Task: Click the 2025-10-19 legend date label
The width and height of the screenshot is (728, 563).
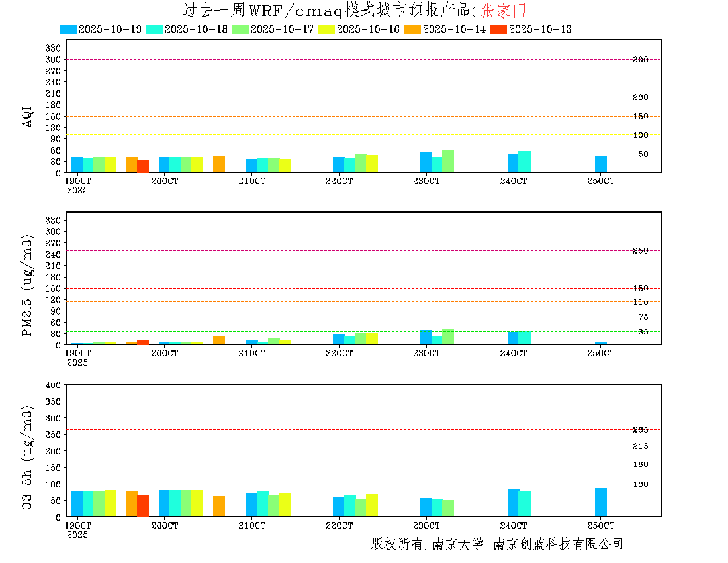Action: coord(110,30)
